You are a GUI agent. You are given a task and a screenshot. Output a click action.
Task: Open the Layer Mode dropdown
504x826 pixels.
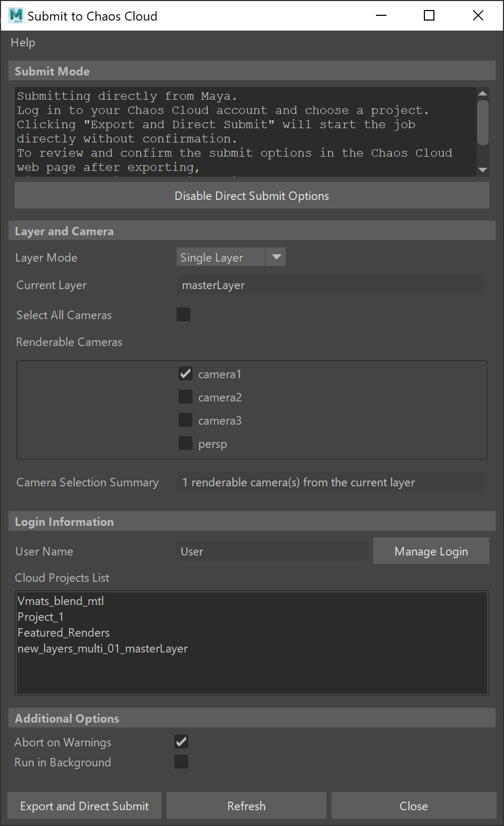231,257
